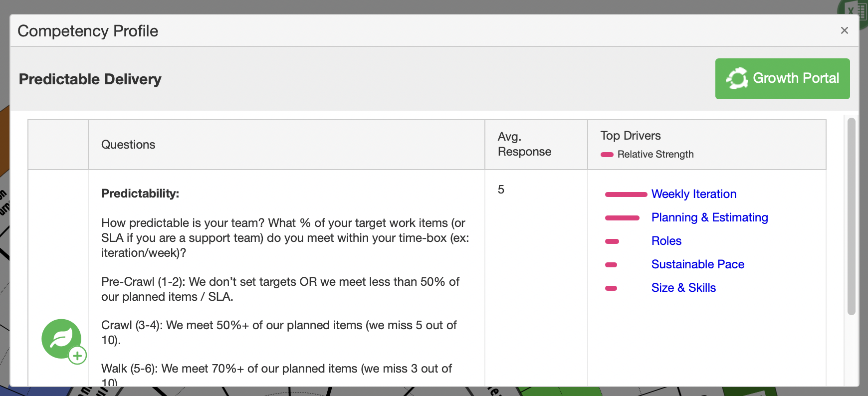Open the Sustainable Pace link
Image resolution: width=868 pixels, height=396 pixels.
click(x=698, y=264)
